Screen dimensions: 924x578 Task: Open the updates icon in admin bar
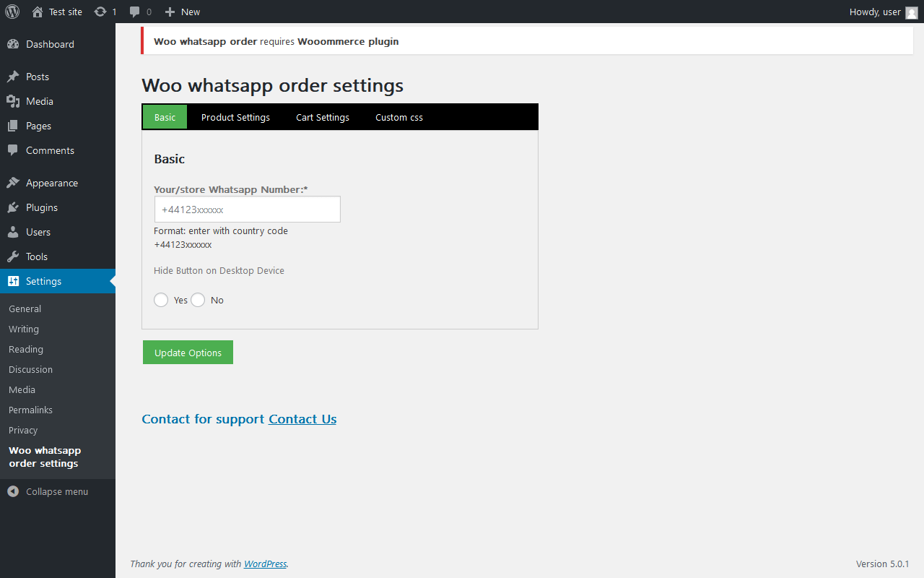pyautogui.click(x=100, y=12)
